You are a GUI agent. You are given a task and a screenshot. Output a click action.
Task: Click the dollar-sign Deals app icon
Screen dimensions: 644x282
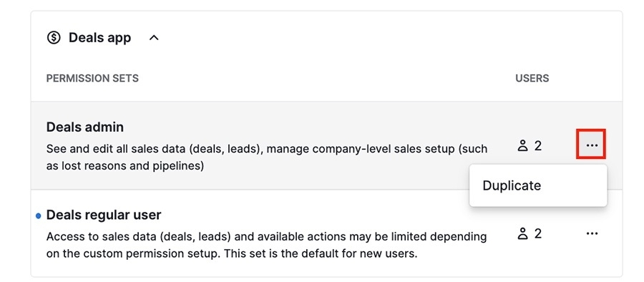click(54, 38)
